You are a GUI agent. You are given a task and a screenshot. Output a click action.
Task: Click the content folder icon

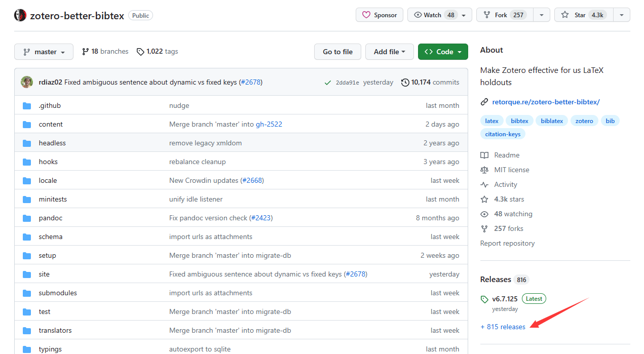tap(27, 125)
